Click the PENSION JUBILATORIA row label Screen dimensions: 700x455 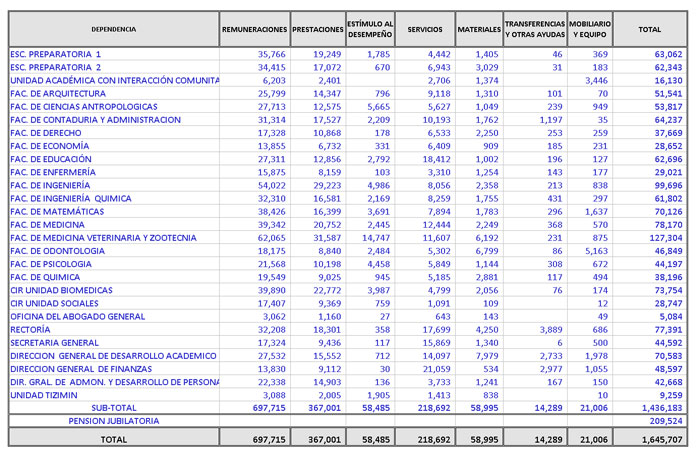tap(113, 421)
